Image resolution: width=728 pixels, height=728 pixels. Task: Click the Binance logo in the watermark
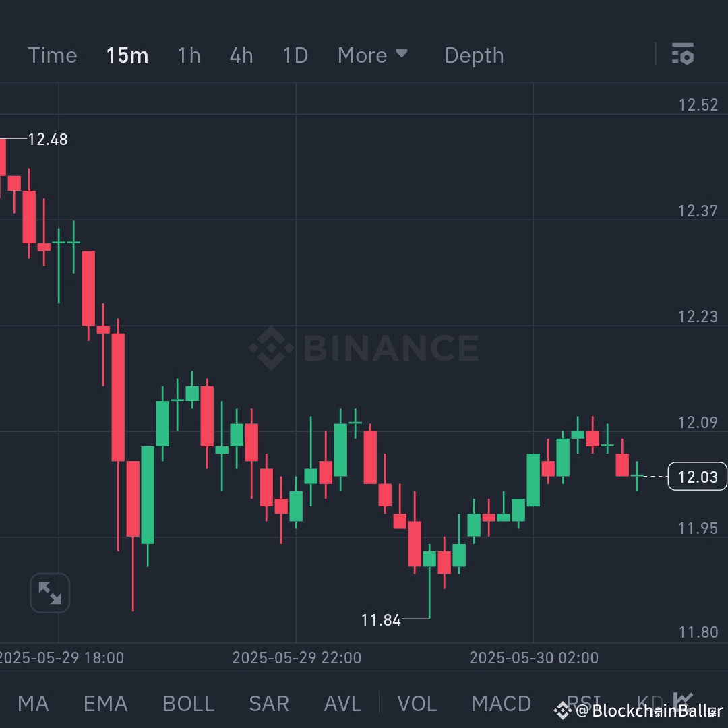click(270, 348)
